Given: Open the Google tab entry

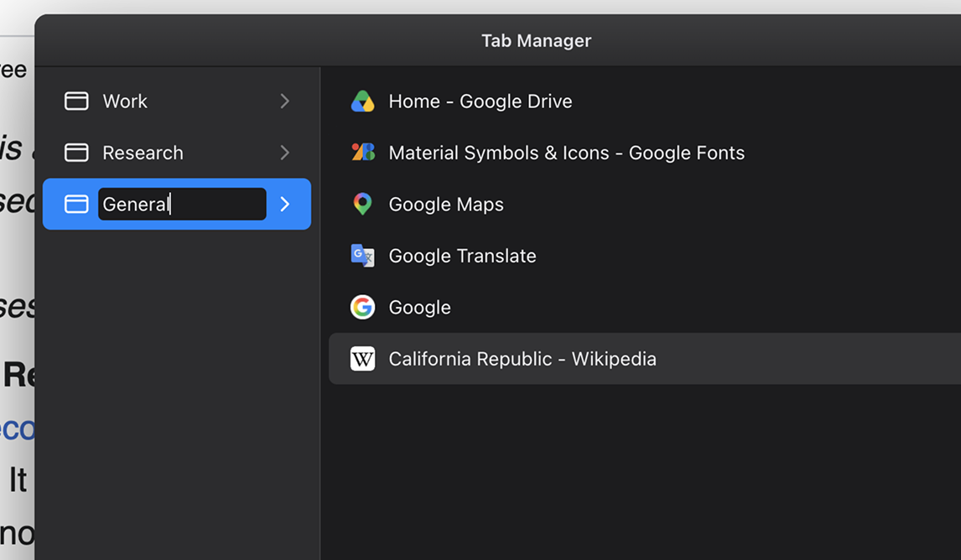Looking at the screenshot, I should (645, 307).
